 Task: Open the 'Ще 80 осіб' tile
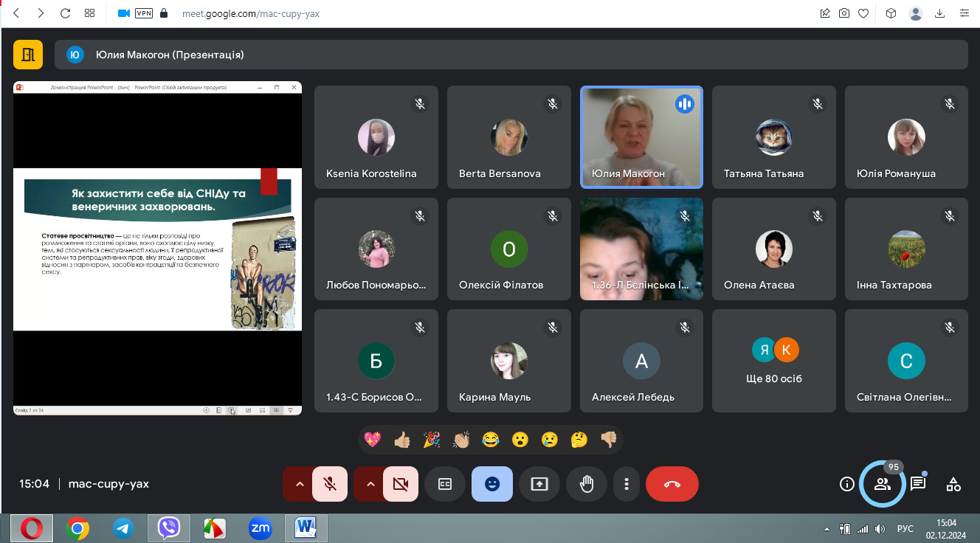pos(774,360)
